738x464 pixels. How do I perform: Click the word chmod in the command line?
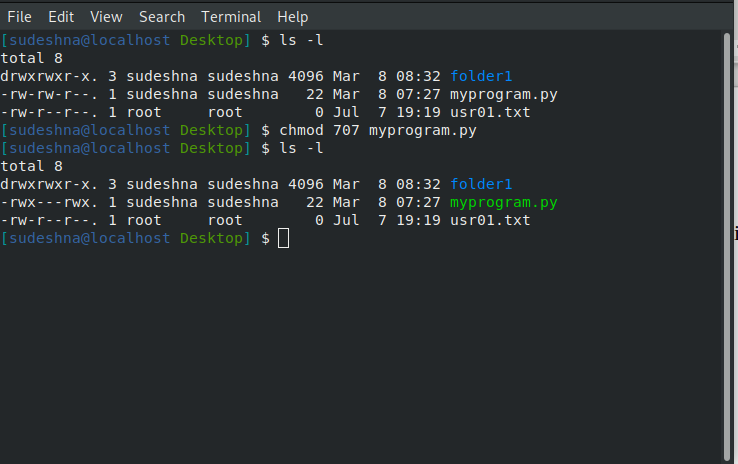[x=304, y=130]
